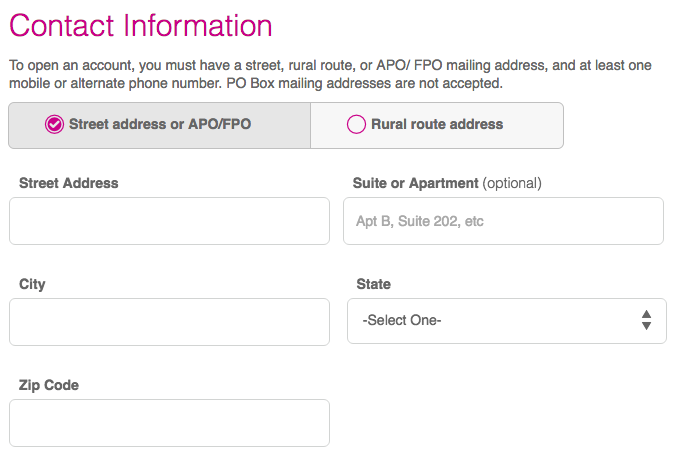This screenshot has height=460, width=691.
Task: Click the 'Apt B, Suite 202, etc' placeholder
Action: (x=420, y=221)
